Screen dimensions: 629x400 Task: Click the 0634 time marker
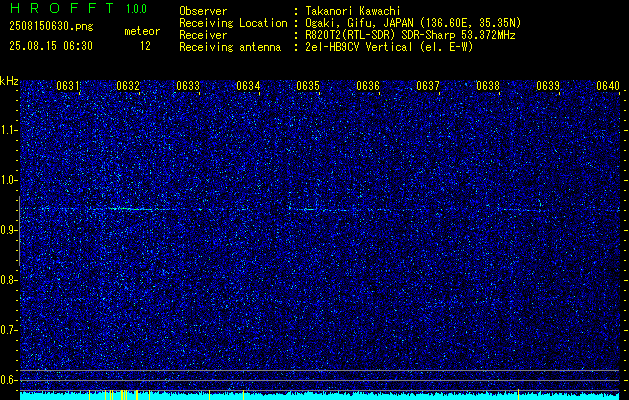pos(248,86)
